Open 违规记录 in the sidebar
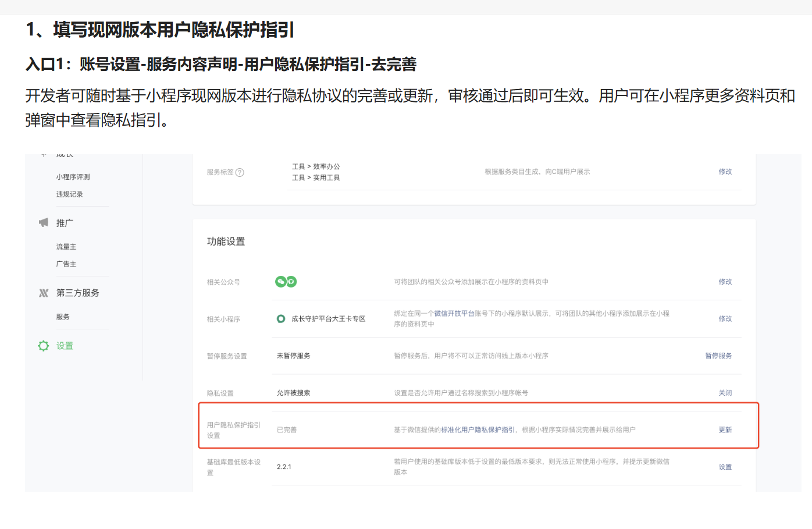The image size is (812, 529). pyautogui.click(x=70, y=194)
